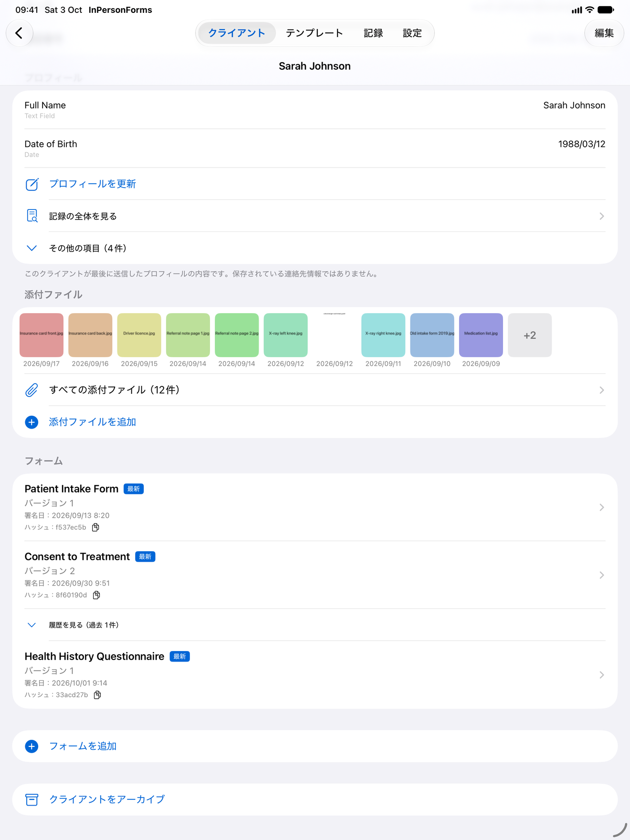This screenshot has height=840, width=630.
Task: Open the Insurance card back.jpg thumbnail
Action: point(90,335)
